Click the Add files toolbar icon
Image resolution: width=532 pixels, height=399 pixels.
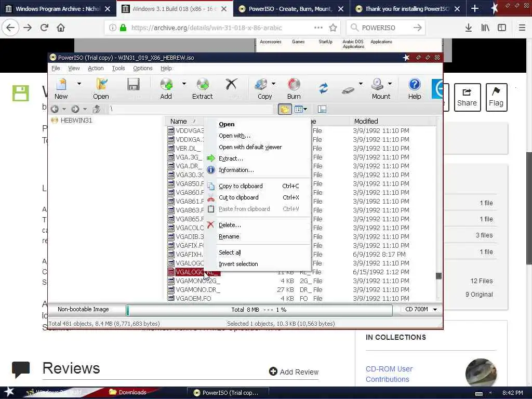point(166,89)
